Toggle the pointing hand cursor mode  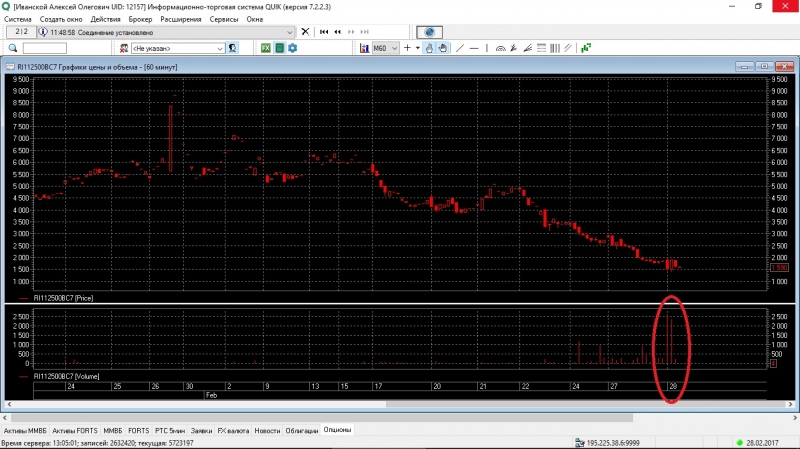(430, 48)
